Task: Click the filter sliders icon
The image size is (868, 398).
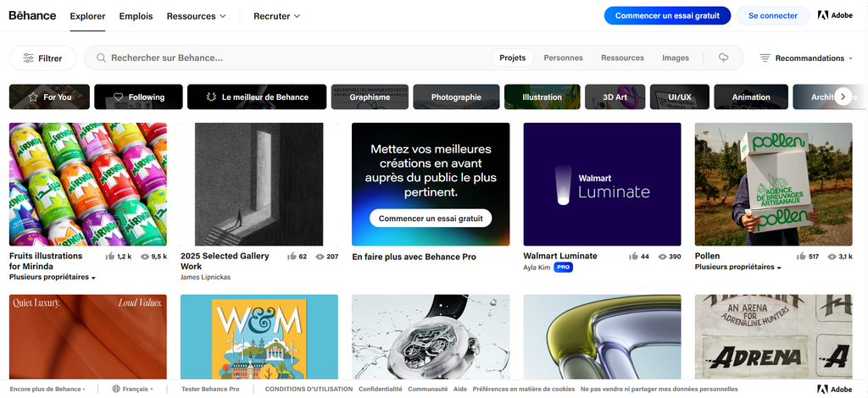Action: [x=28, y=58]
